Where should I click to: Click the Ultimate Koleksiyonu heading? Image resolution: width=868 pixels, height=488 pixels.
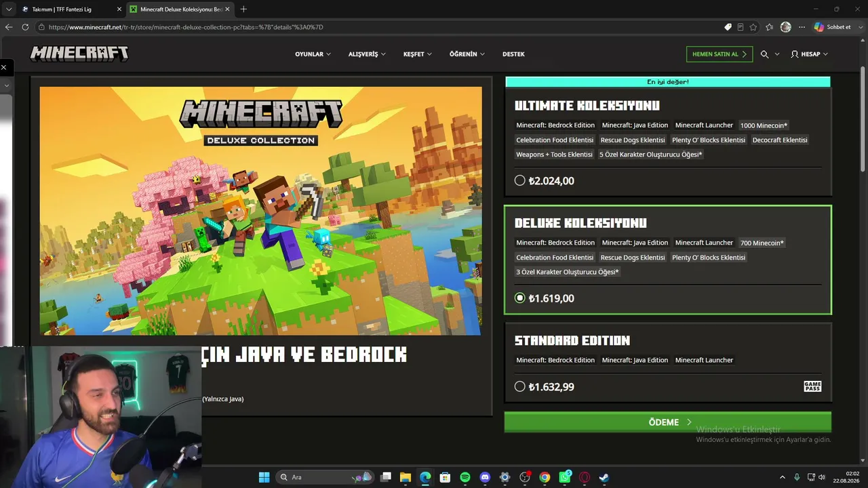pos(587,106)
